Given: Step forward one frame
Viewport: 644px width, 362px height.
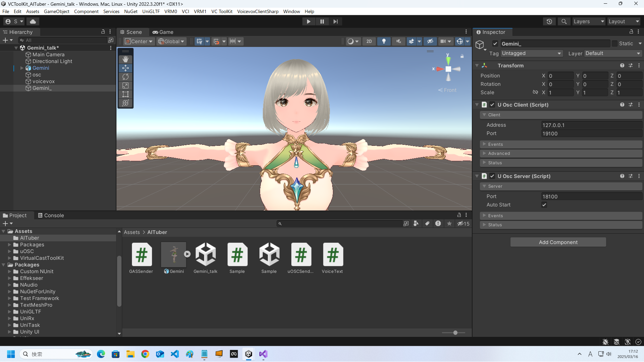Looking at the screenshot, I should 336,21.
